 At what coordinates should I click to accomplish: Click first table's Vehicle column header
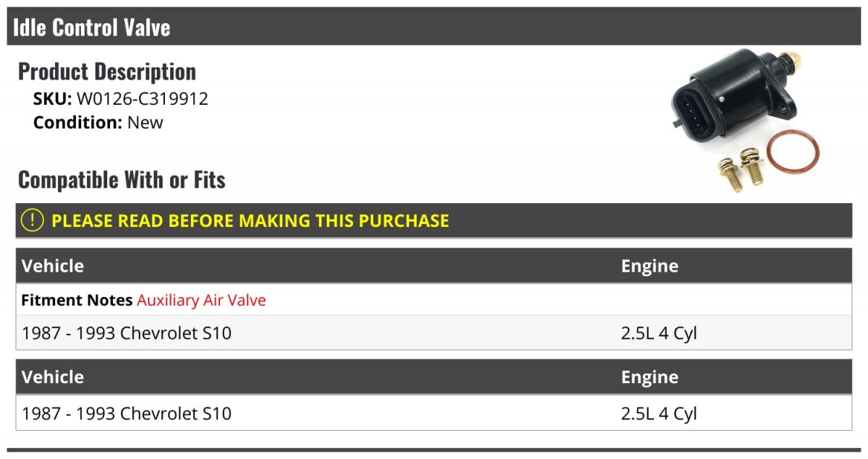tap(53, 266)
